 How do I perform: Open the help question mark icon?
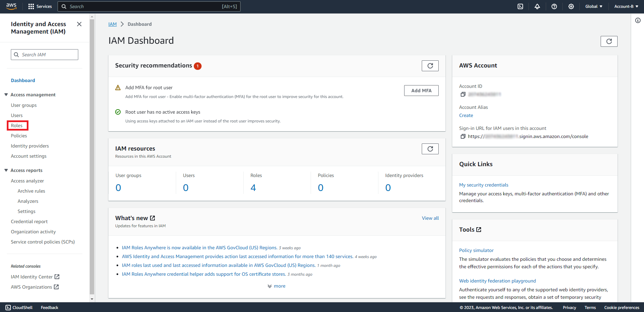tap(554, 6)
